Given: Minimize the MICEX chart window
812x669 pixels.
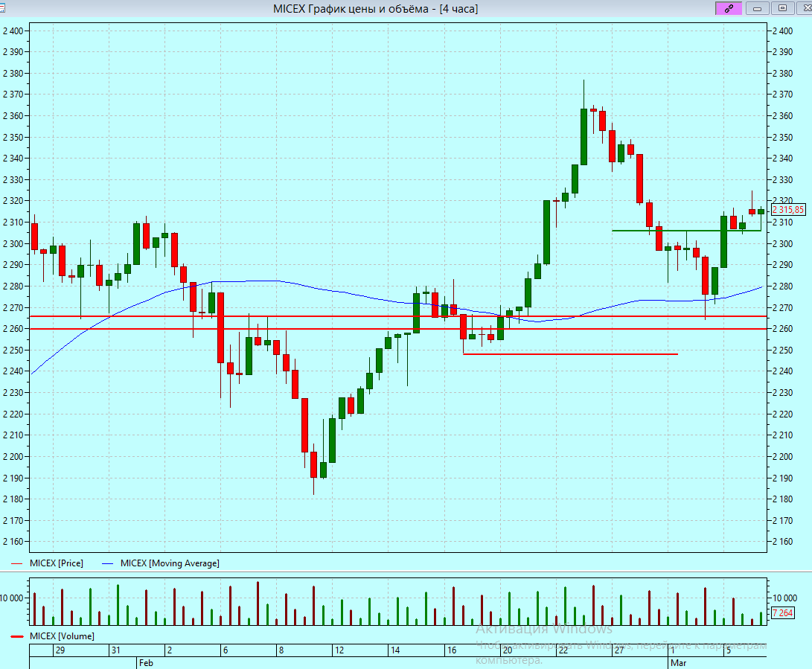Looking at the screenshot, I should point(757,8).
